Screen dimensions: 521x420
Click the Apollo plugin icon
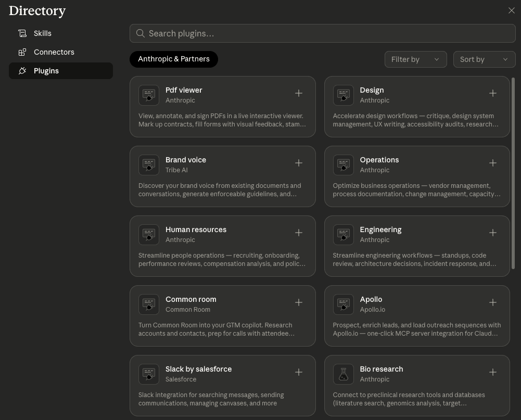click(343, 304)
